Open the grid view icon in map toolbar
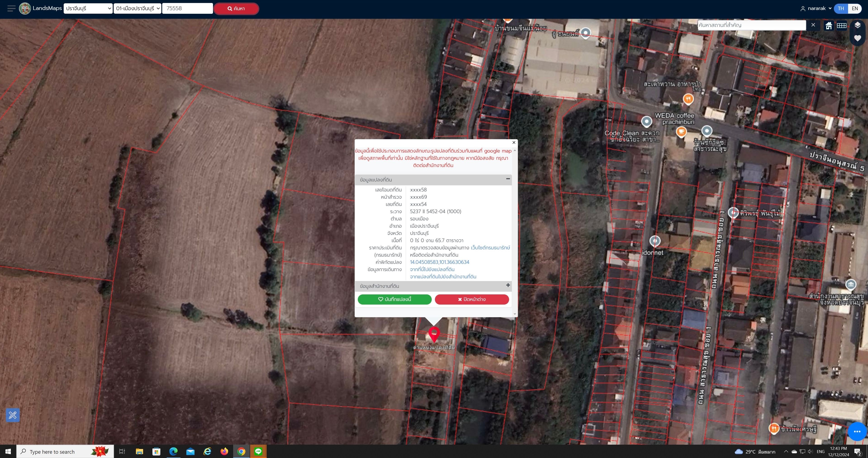The image size is (868, 458). pos(841,26)
